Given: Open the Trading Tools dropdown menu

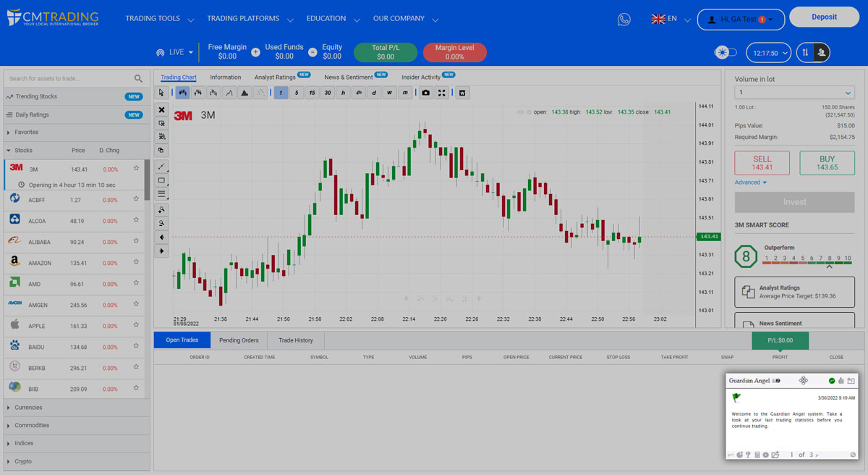Looking at the screenshot, I should pos(160,19).
